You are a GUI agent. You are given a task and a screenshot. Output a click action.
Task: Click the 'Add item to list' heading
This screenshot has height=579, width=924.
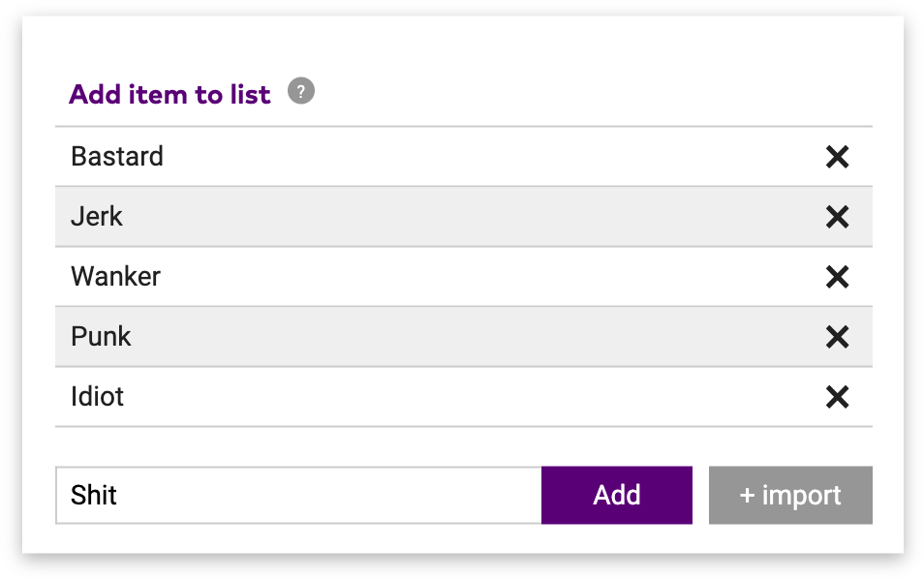coord(169,95)
